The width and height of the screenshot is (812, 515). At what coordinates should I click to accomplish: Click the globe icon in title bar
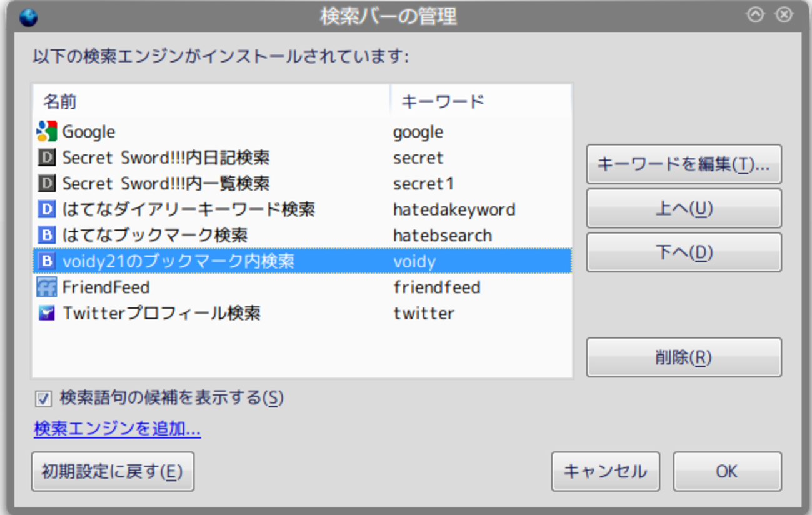(28, 17)
